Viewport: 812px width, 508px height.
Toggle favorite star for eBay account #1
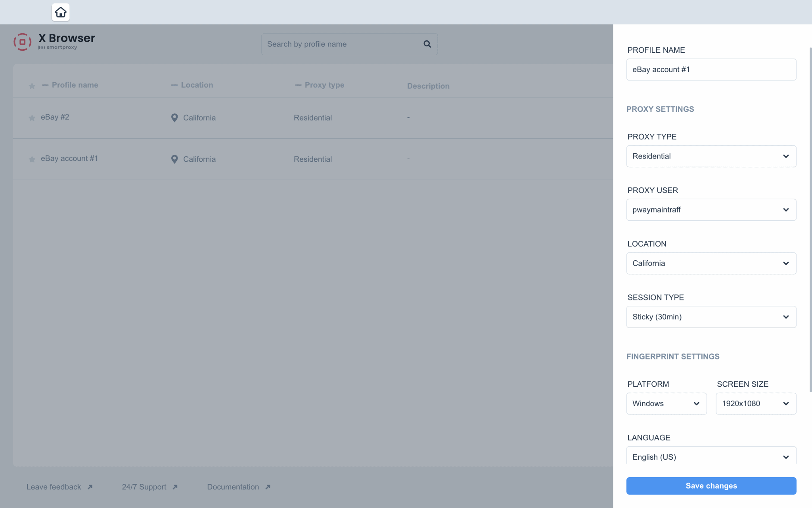[x=32, y=159]
